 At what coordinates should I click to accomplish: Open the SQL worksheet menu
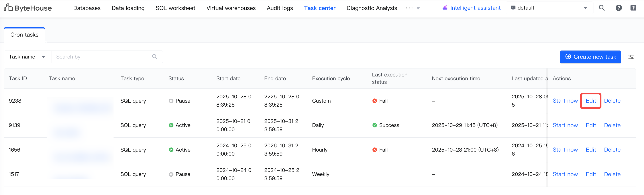coord(175,8)
